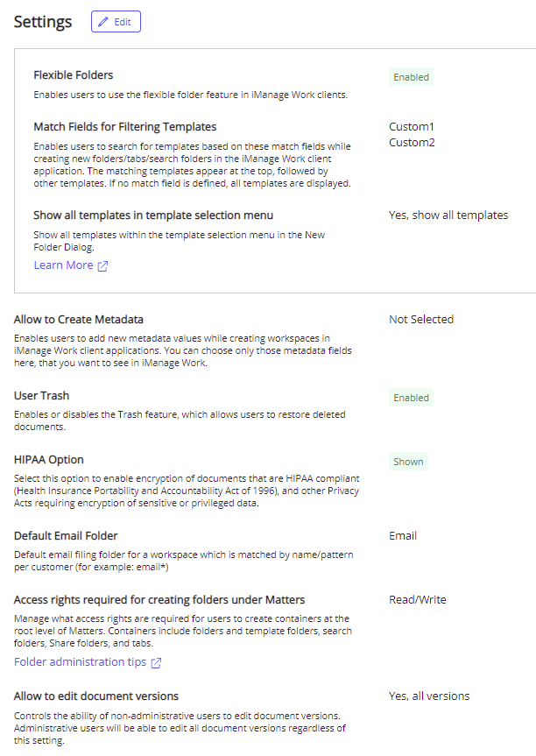Click the Read/Write access rights value
This screenshot has width=536, height=756.
(x=418, y=600)
